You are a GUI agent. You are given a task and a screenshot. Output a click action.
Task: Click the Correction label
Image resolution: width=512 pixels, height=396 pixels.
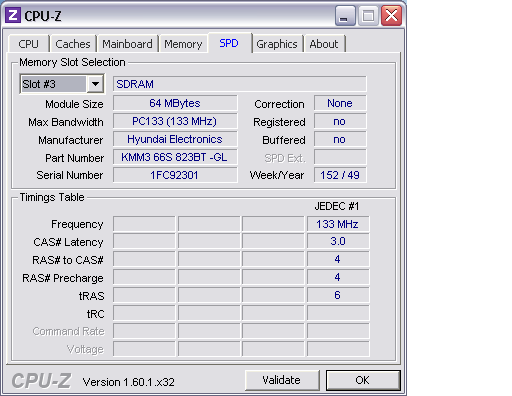[279, 104]
